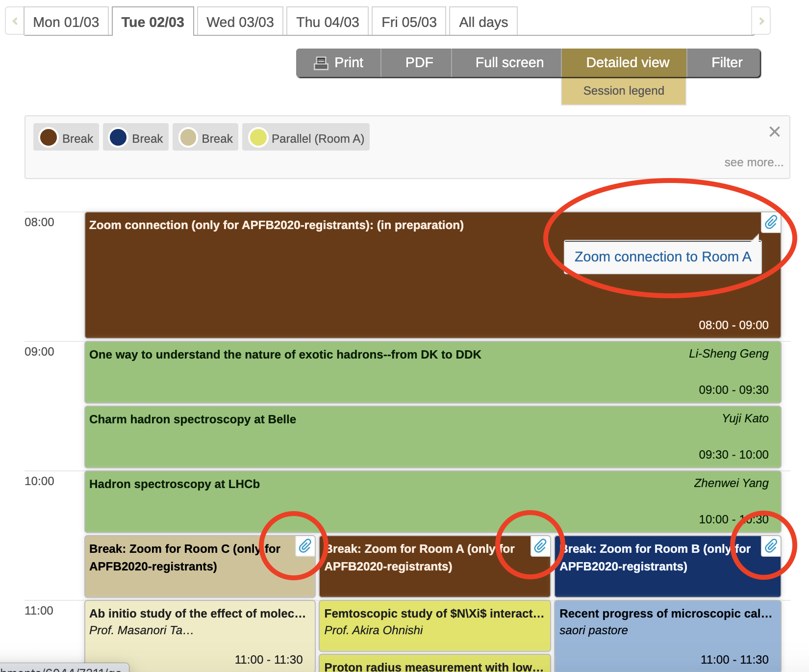
Task: Switch to Full screen view
Action: click(509, 63)
